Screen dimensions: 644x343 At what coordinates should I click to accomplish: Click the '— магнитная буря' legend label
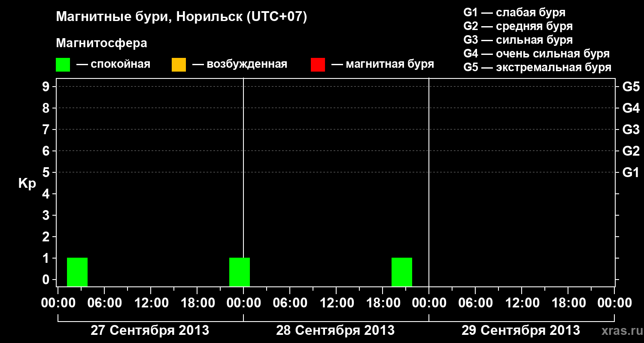[x=383, y=65]
